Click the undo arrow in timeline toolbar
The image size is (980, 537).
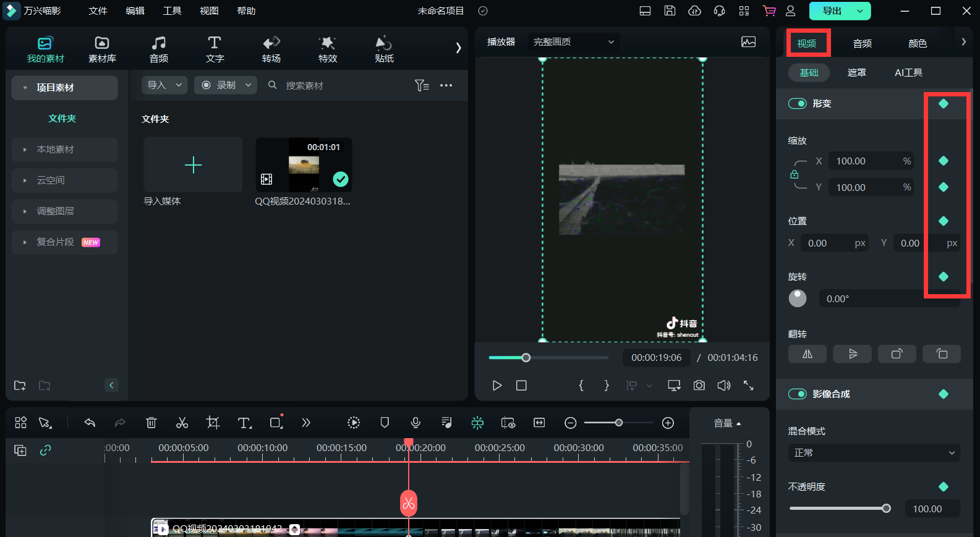click(x=90, y=423)
